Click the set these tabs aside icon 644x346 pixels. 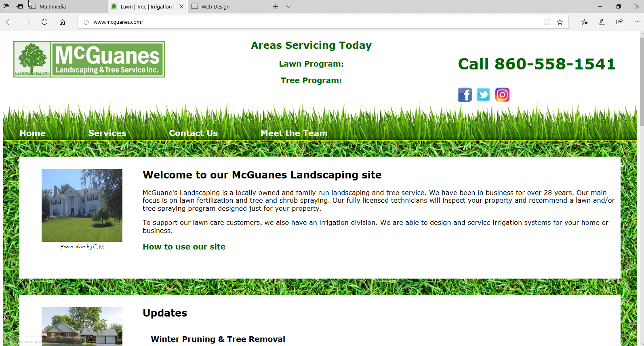[x=19, y=6]
